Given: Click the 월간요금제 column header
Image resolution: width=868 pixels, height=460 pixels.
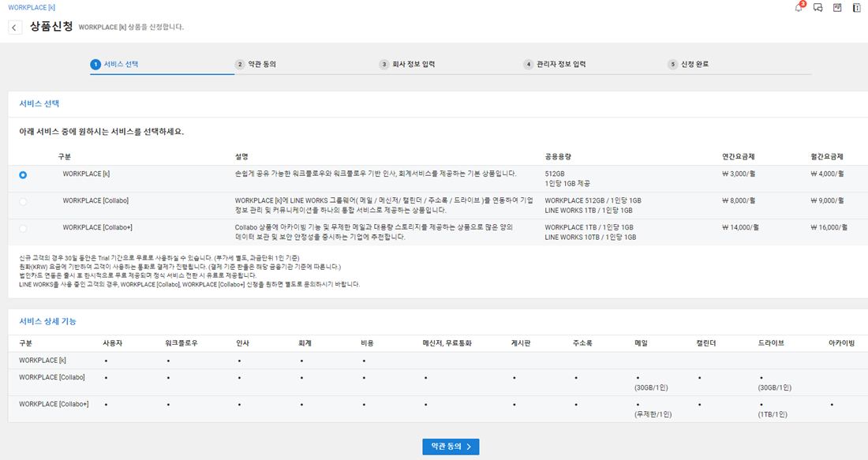Looking at the screenshot, I should click(x=826, y=157).
